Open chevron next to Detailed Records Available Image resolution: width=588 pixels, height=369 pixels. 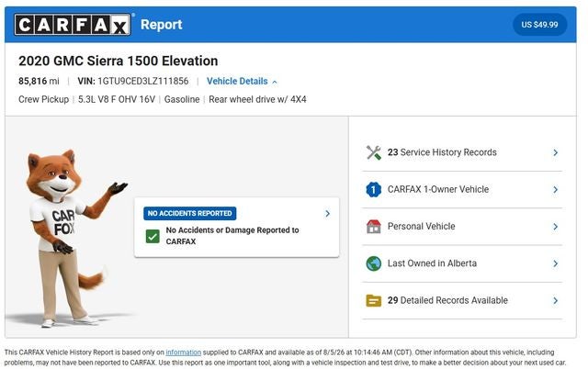pyautogui.click(x=555, y=300)
